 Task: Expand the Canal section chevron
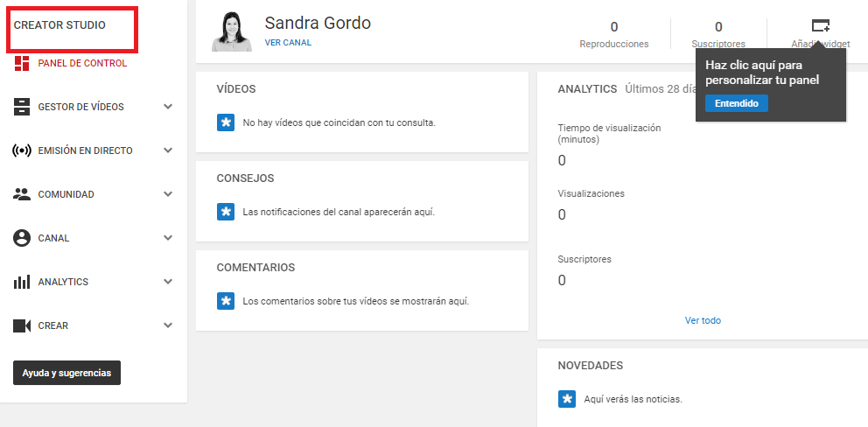pyautogui.click(x=168, y=238)
